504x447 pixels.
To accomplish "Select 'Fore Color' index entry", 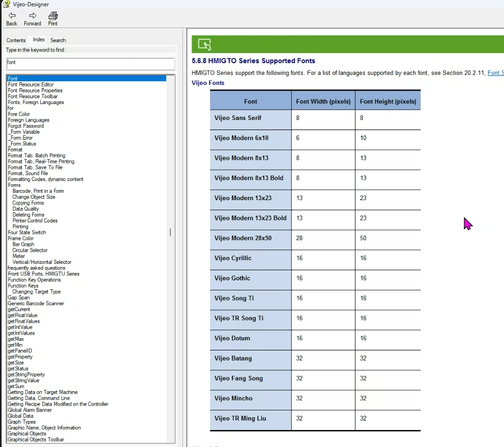I will [x=19, y=114].
